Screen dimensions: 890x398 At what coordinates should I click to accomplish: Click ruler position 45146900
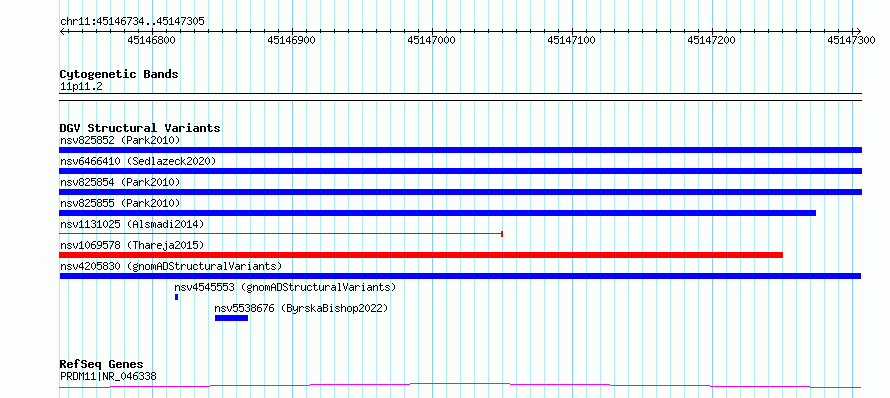292,40
